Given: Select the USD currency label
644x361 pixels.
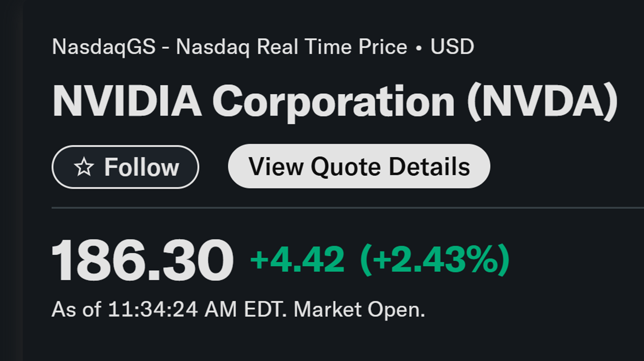Looking at the screenshot, I should coord(452,47).
